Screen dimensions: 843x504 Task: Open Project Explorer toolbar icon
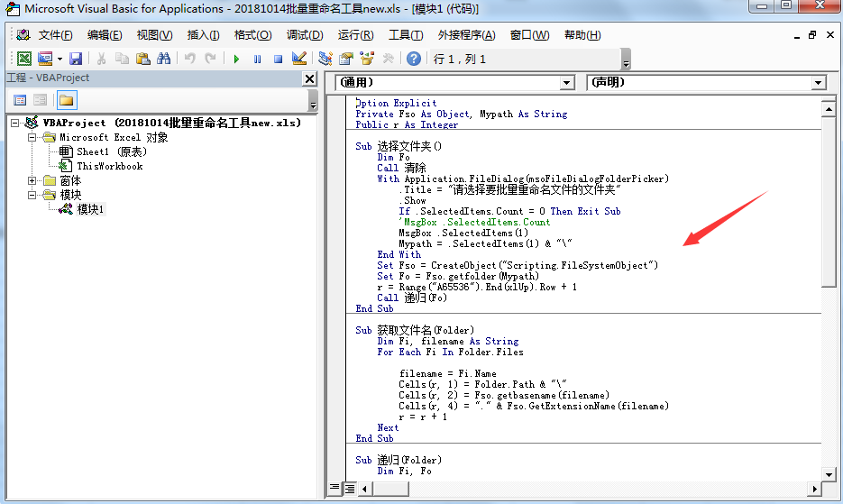tap(325, 59)
